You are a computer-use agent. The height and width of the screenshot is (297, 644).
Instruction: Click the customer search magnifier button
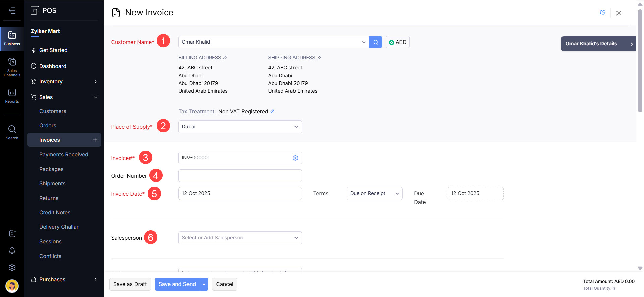375,42
